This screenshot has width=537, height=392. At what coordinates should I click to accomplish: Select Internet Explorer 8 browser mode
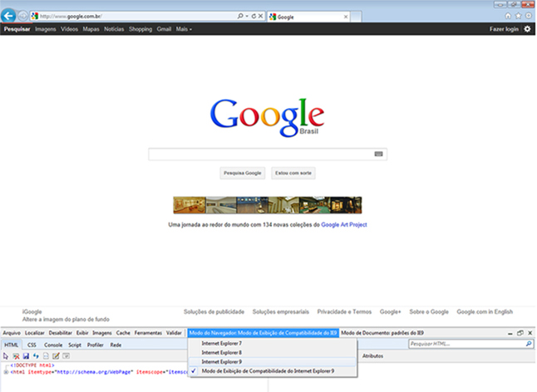click(273, 352)
